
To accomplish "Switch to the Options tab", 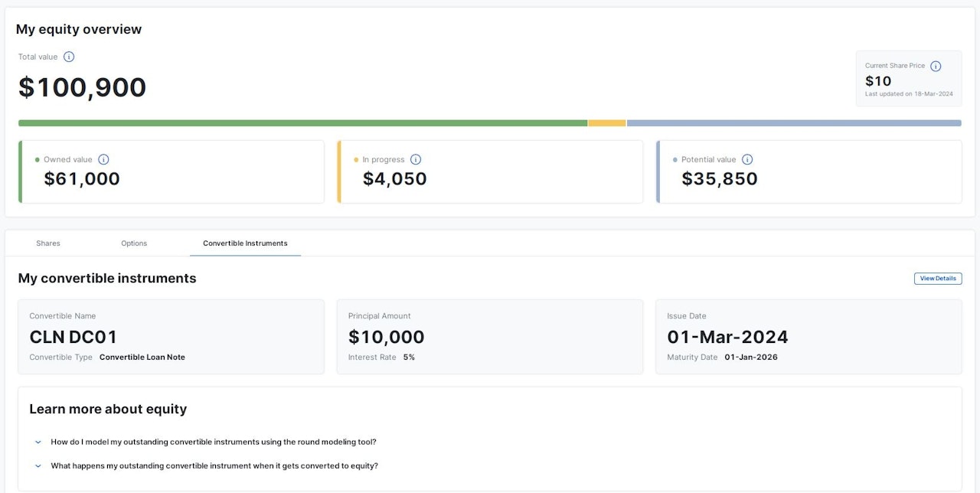I will [x=134, y=243].
